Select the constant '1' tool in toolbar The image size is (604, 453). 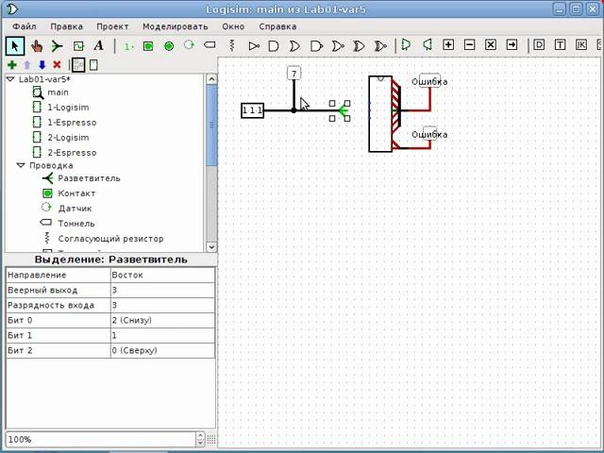[128, 46]
